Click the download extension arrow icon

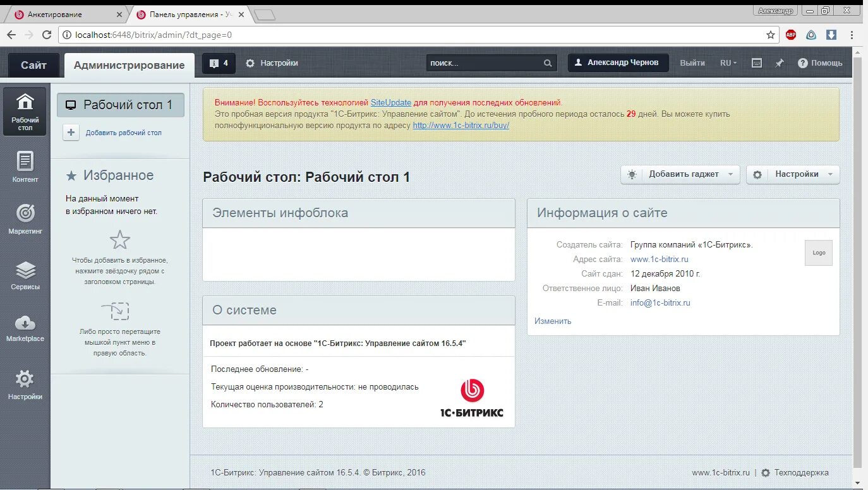pos(831,35)
